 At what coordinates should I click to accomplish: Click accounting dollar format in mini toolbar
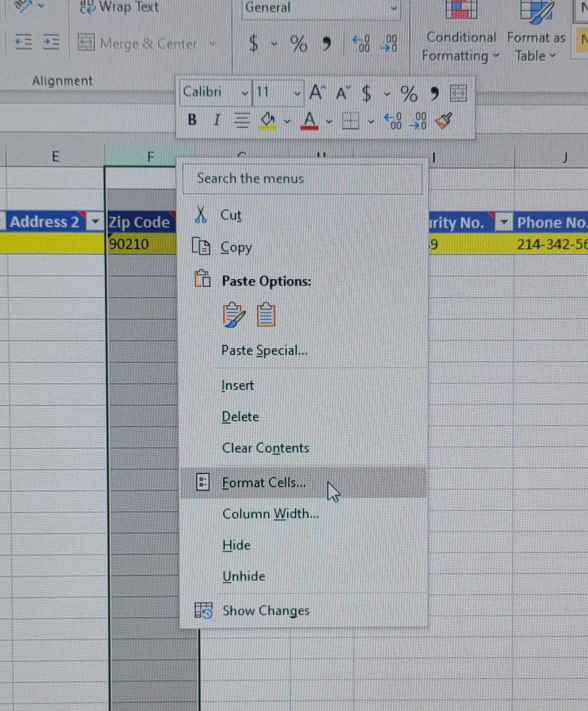[366, 93]
